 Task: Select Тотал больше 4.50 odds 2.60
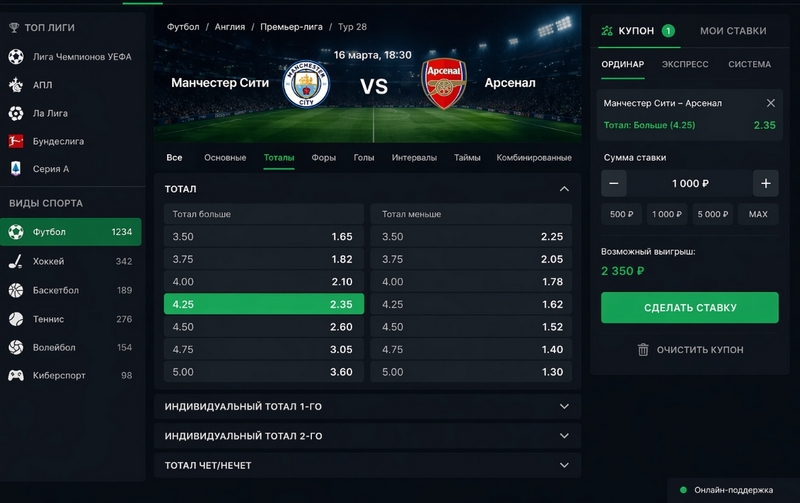pos(263,326)
